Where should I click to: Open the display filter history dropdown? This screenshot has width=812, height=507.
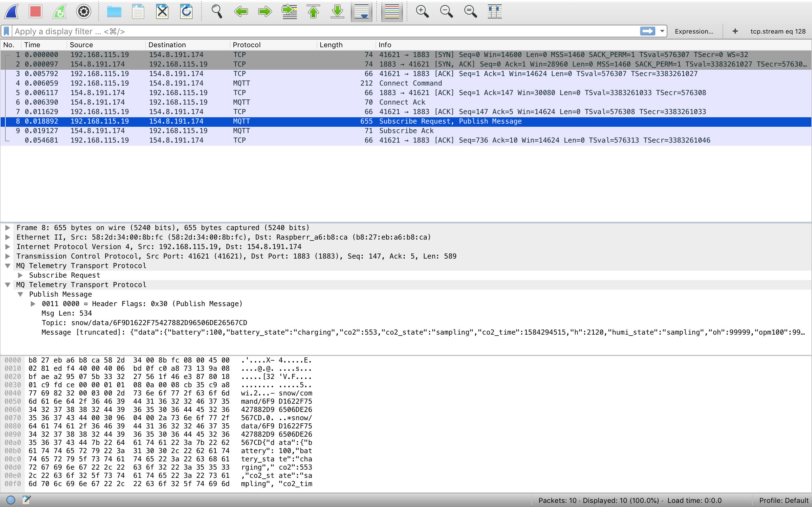[662, 31]
